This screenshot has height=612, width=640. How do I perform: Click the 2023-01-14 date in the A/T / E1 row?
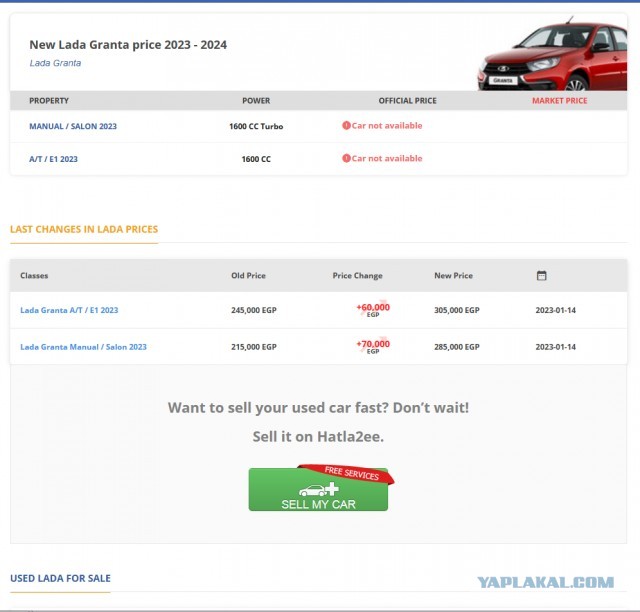tap(556, 310)
